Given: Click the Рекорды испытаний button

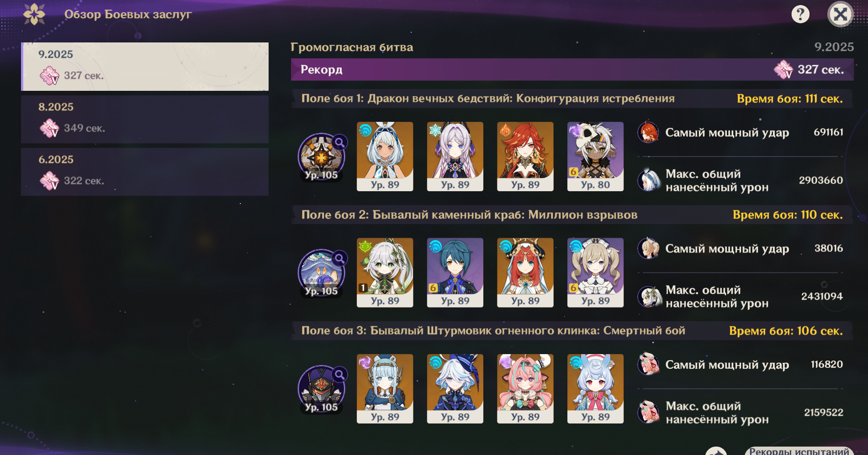Looking at the screenshot, I should pos(799,451).
